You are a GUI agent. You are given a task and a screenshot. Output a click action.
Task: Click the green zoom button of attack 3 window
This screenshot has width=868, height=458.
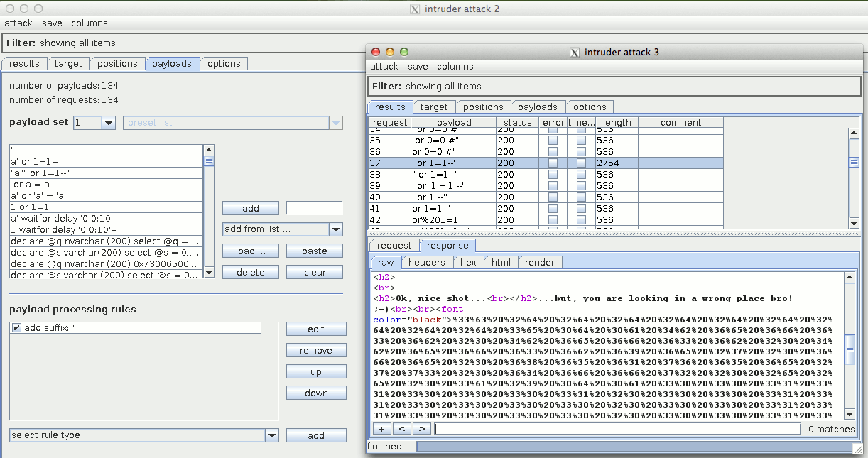pos(404,52)
